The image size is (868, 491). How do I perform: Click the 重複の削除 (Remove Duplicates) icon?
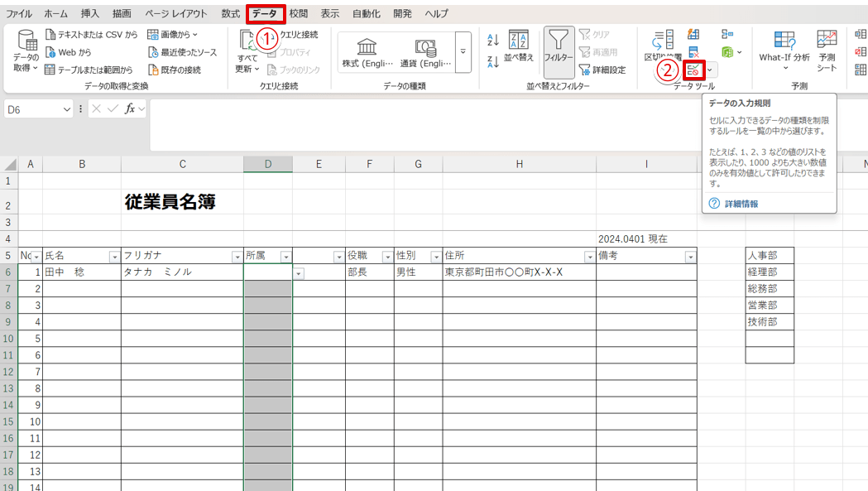tap(694, 53)
